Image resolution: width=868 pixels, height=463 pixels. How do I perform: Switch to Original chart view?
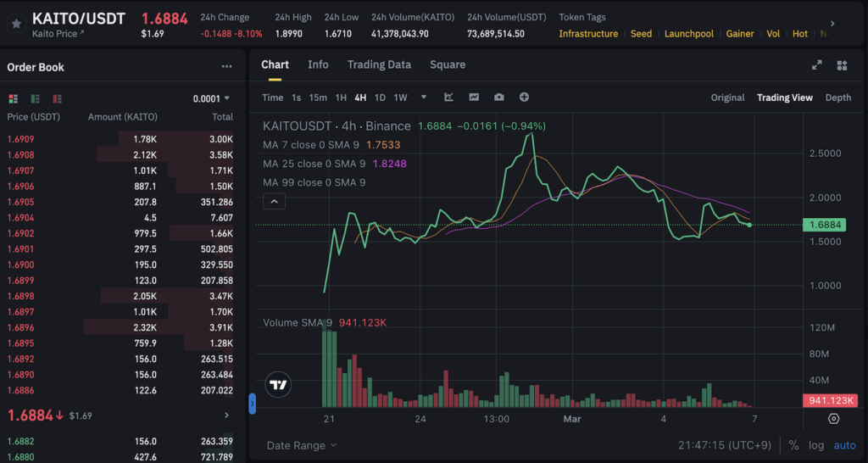[727, 98]
